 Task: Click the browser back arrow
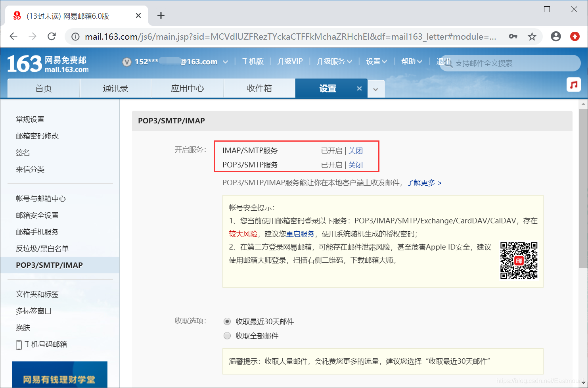[x=13, y=36]
